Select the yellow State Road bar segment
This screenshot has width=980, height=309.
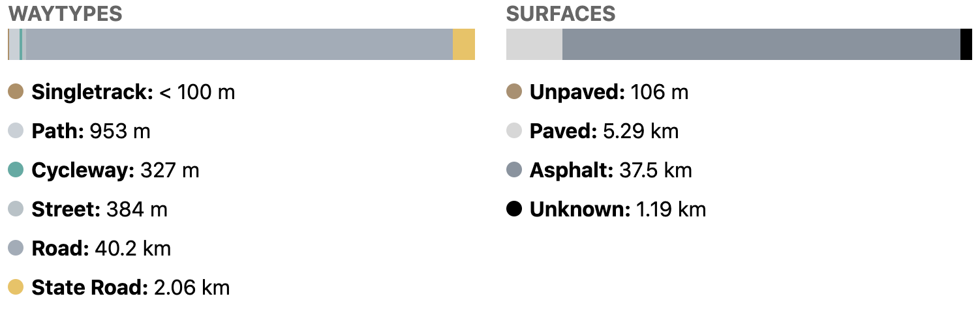tap(463, 44)
